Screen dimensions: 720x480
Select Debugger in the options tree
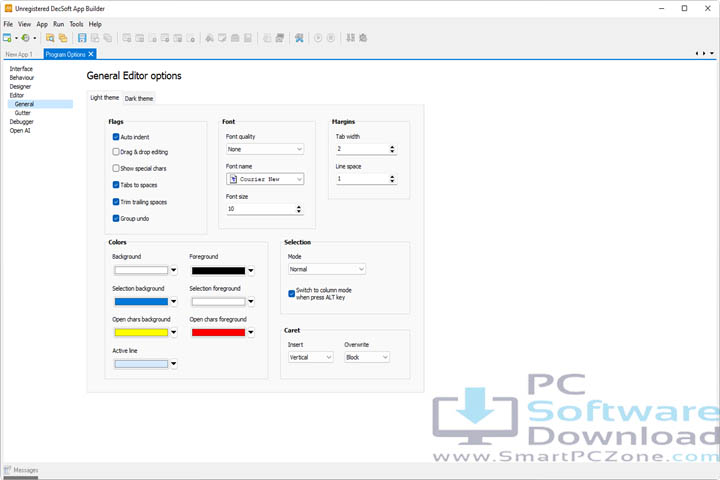[x=22, y=122]
